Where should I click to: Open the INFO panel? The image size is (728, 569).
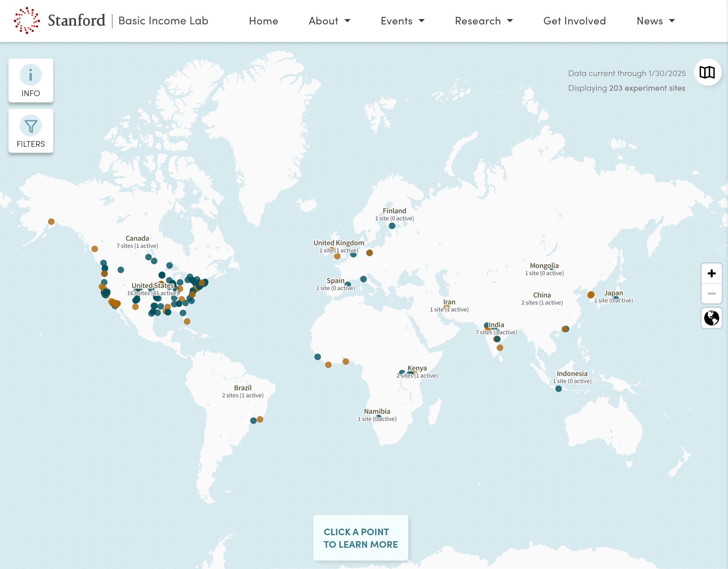[31, 80]
